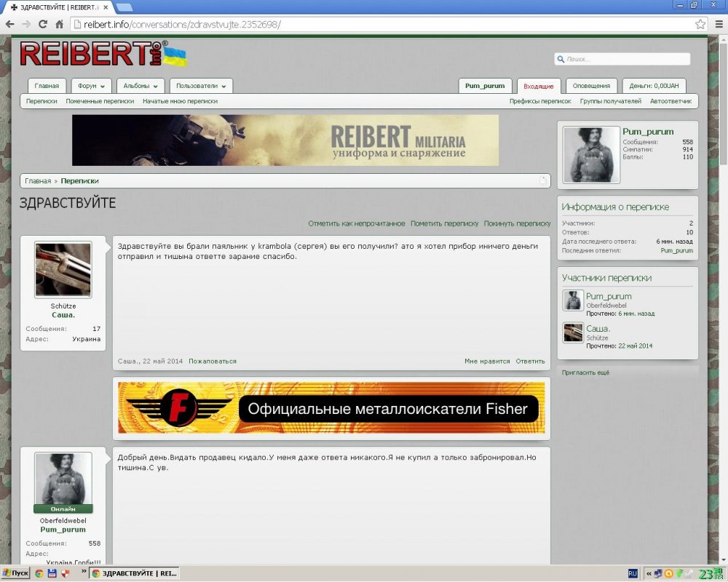Click the Fisher metal detectors banner

(331, 408)
